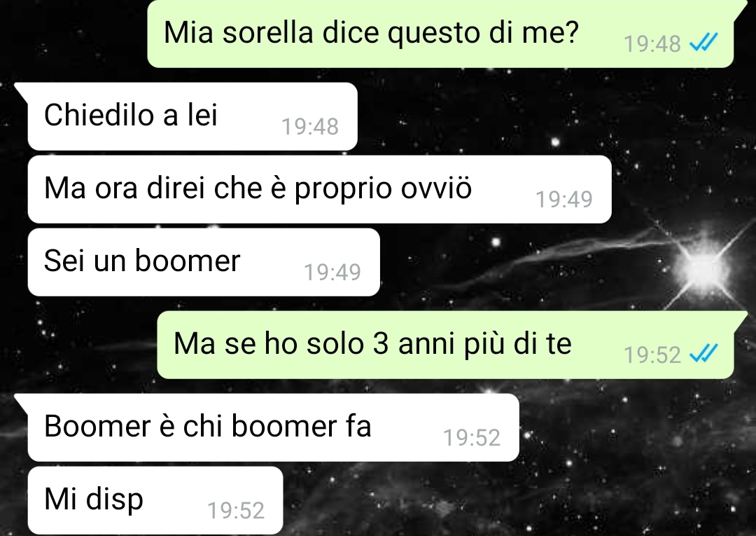The height and width of the screenshot is (536, 756).
Task: Tap message 'Ma ora direi che è proprio ovviö'
Action: pos(320,189)
